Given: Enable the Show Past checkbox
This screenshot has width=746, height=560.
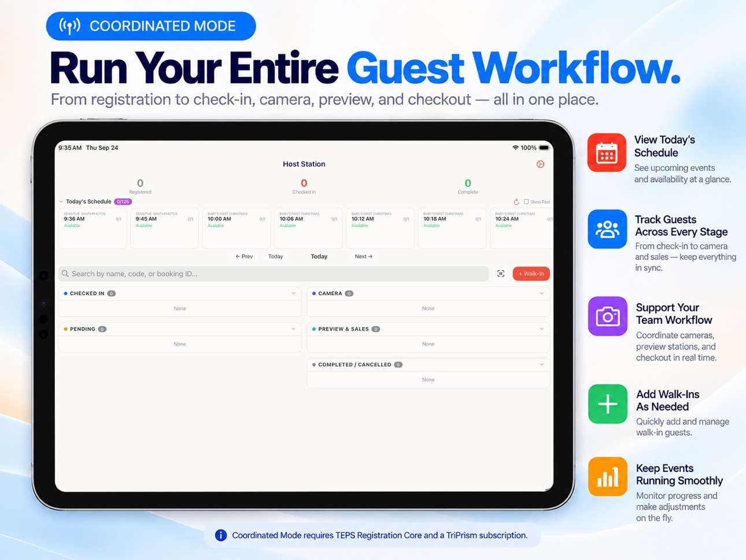Looking at the screenshot, I should coord(526,202).
